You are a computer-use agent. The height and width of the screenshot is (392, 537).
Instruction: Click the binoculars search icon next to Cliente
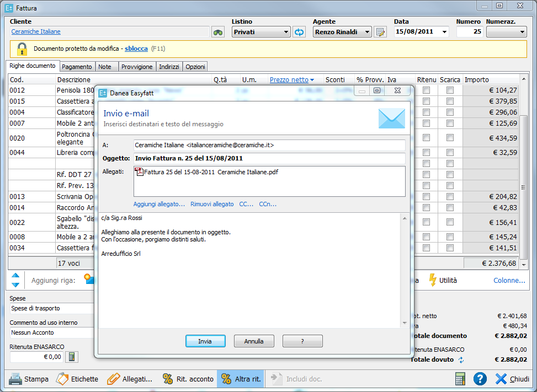click(x=218, y=32)
